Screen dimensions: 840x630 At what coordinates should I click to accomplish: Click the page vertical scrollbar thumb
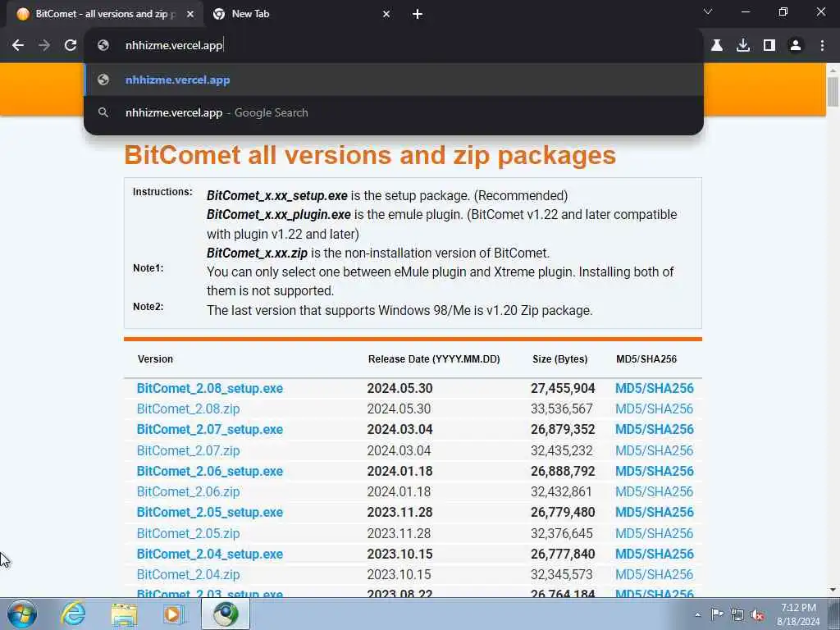[833, 91]
